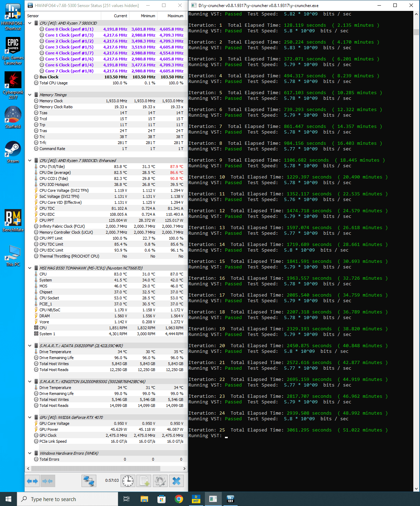Collapse Memory Timings group

coord(30,95)
